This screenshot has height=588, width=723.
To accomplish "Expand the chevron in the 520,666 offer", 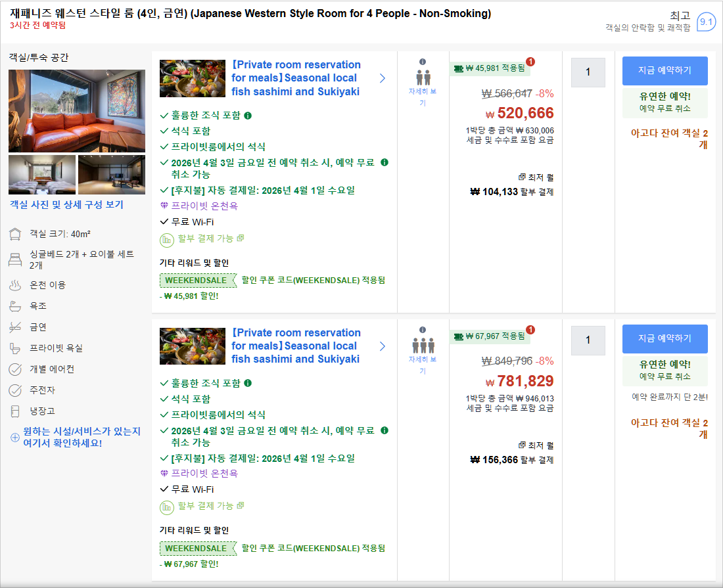I will pos(383,78).
